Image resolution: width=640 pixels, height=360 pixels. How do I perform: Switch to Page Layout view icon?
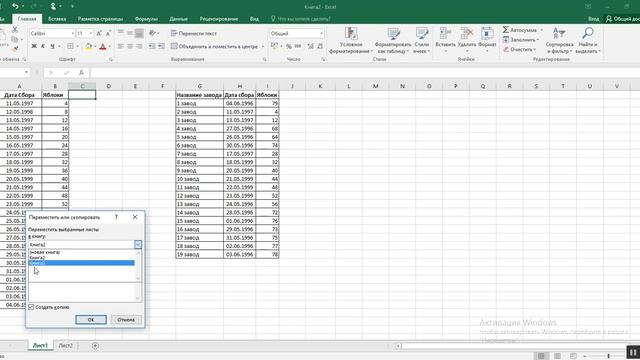click(557, 356)
